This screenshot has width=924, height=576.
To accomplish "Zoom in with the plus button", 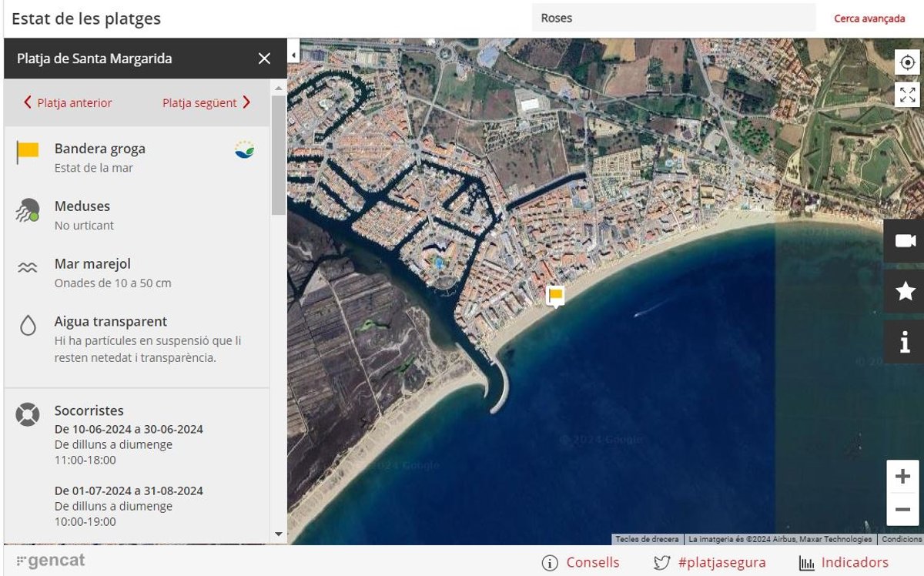I will tap(902, 477).
